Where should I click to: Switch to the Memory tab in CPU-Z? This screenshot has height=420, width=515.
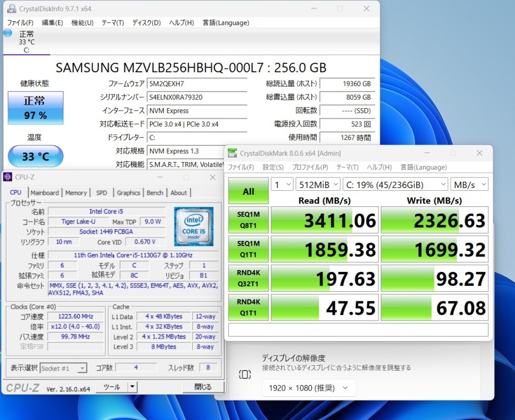[76, 193]
